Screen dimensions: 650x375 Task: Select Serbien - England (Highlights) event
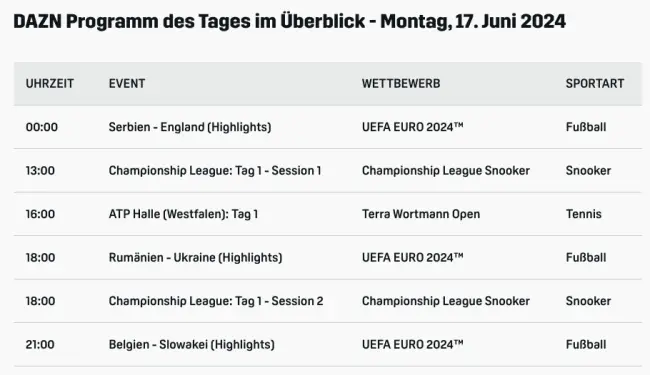190,127
